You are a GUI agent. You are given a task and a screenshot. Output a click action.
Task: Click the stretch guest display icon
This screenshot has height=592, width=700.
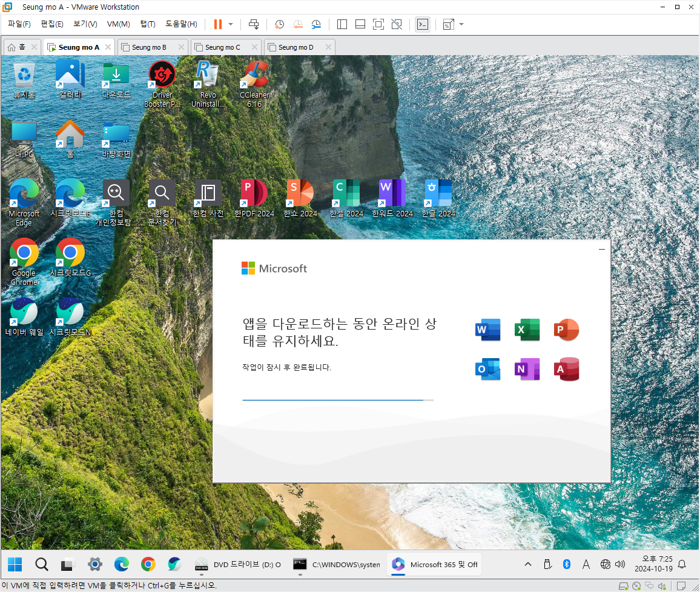(448, 24)
